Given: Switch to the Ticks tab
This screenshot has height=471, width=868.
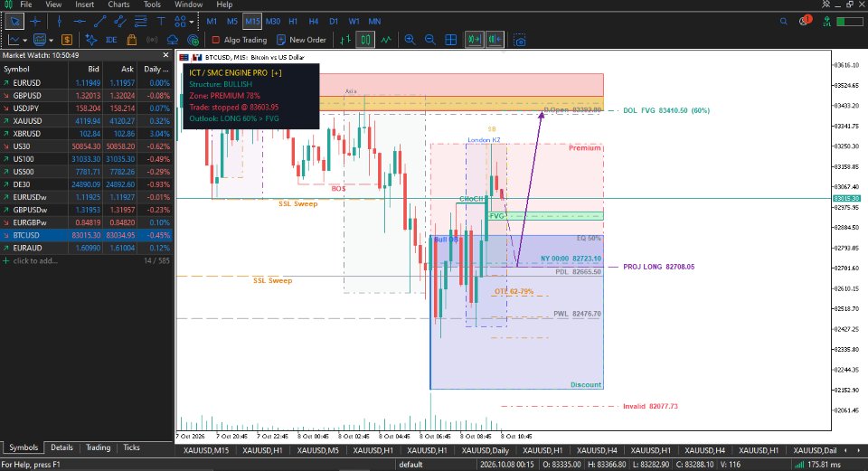Looking at the screenshot, I should 131,447.
